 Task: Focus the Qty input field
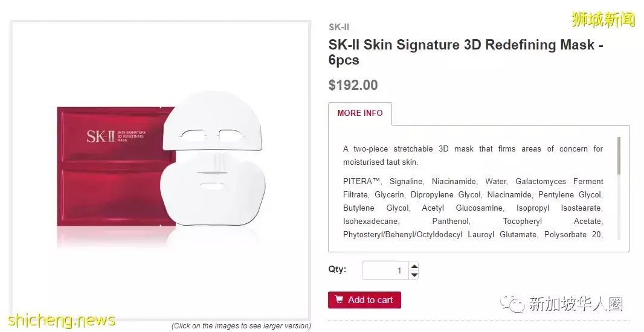pyautogui.click(x=384, y=270)
